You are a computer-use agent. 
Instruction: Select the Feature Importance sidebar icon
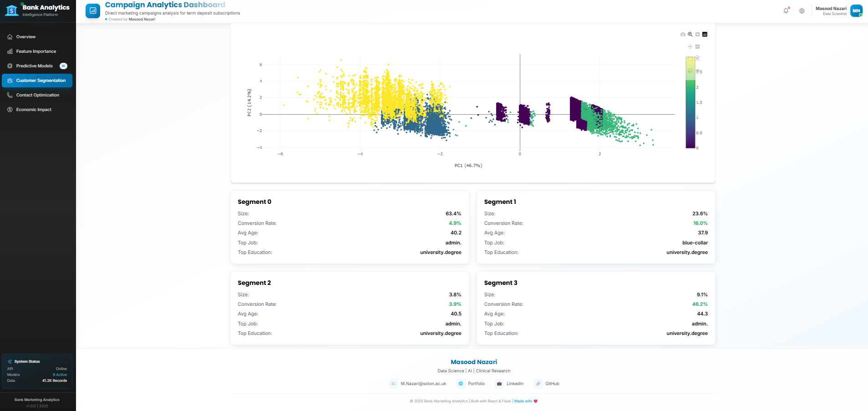coord(10,51)
